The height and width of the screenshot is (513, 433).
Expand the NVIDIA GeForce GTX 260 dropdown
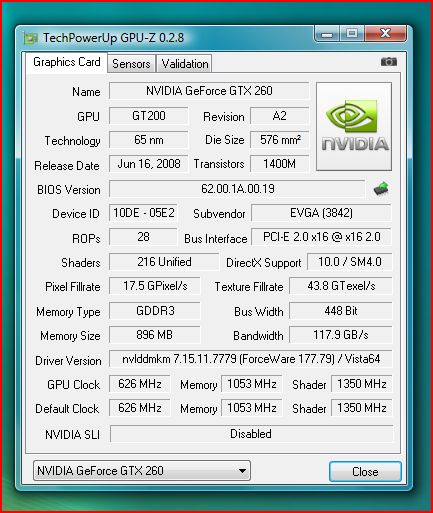(x=142, y=470)
